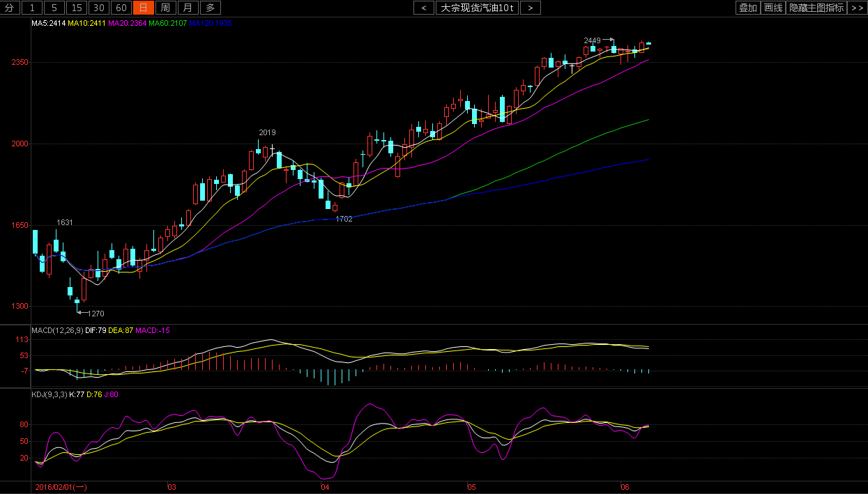Select the 5-minute period tab
The height and width of the screenshot is (494, 868).
tap(54, 8)
